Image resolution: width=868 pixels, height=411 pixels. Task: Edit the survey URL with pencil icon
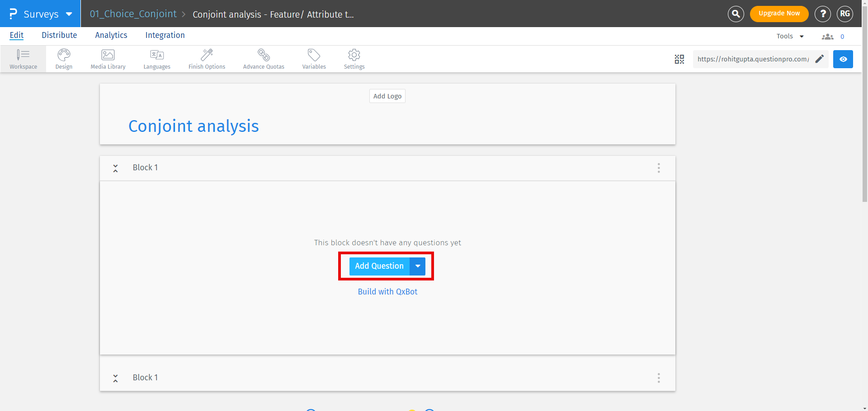pos(819,59)
